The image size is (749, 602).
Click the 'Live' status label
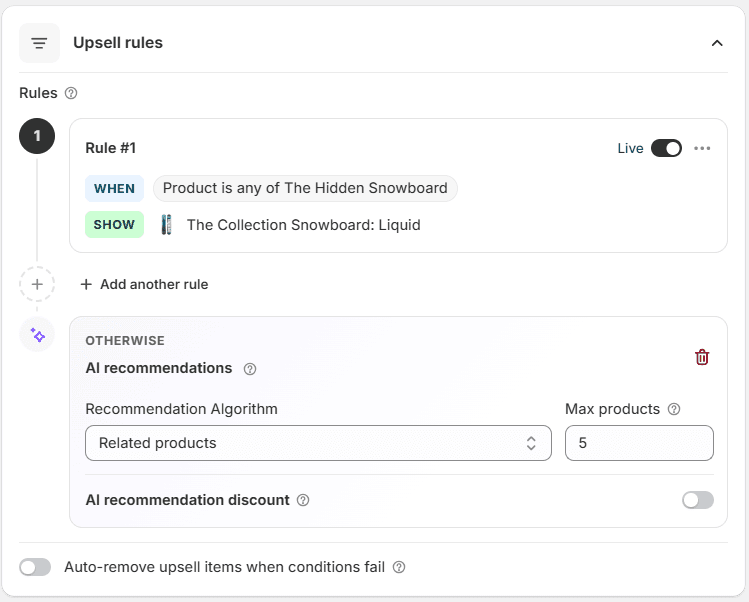tap(630, 148)
